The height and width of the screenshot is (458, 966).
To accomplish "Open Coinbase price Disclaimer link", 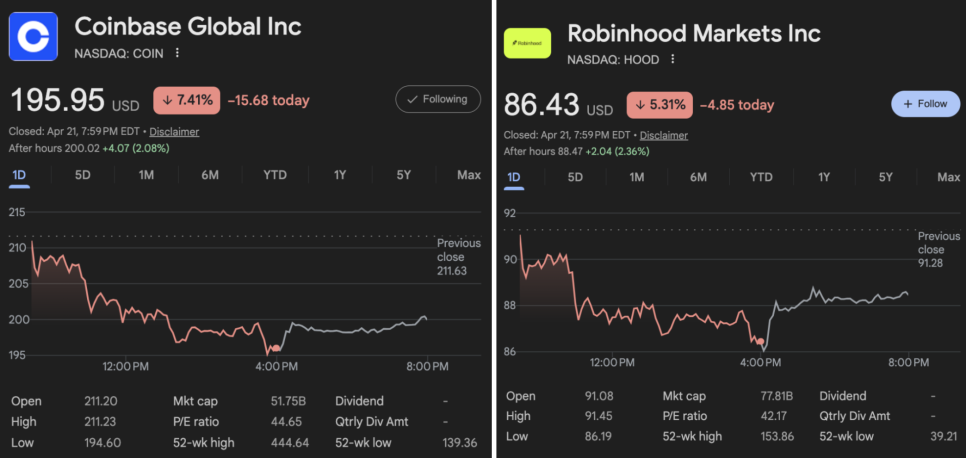I will point(176,131).
